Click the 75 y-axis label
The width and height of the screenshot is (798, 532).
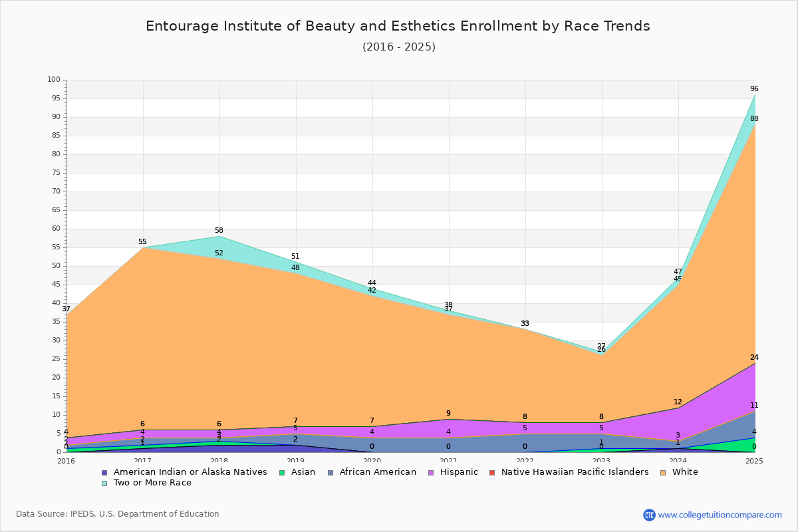pyautogui.click(x=57, y=173)
